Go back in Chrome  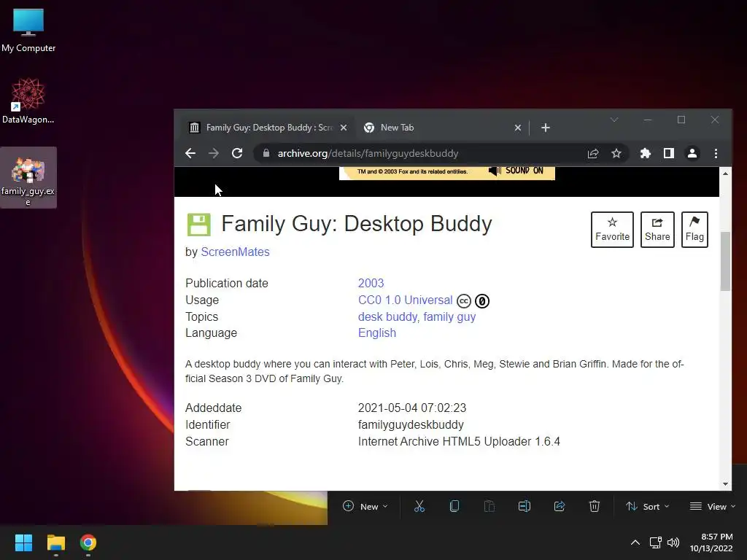click(x=190, y=153)
